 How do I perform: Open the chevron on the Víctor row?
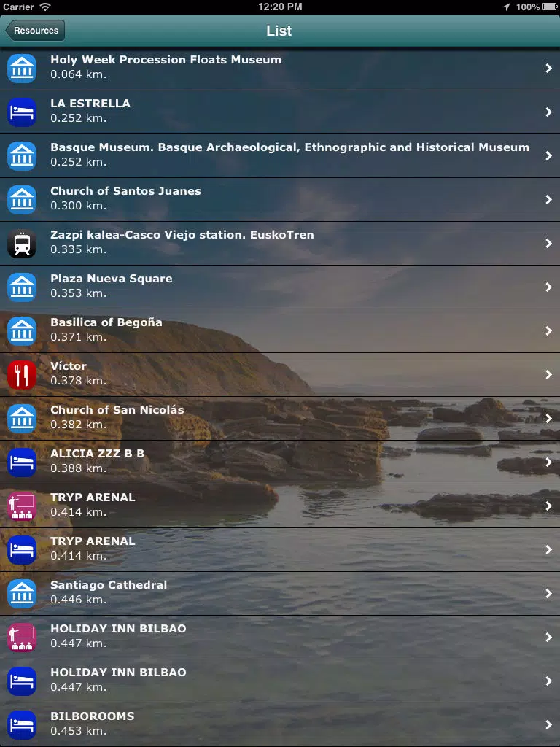pyautogui.click(x=548, y=375)
